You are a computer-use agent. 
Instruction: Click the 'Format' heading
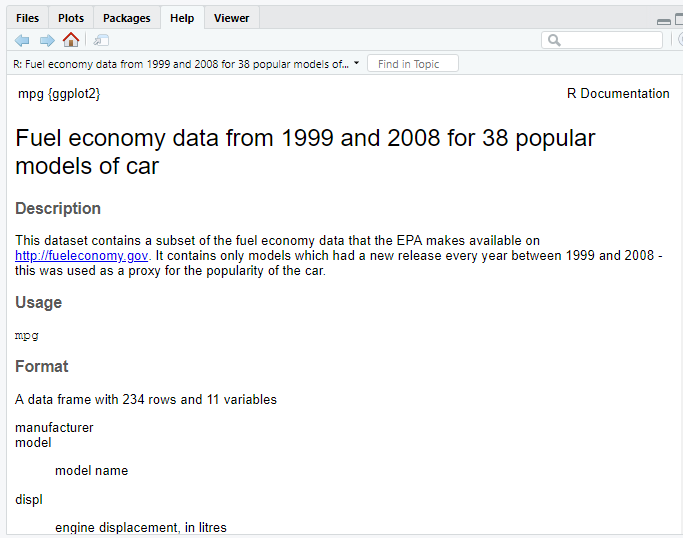pos(42,366)
